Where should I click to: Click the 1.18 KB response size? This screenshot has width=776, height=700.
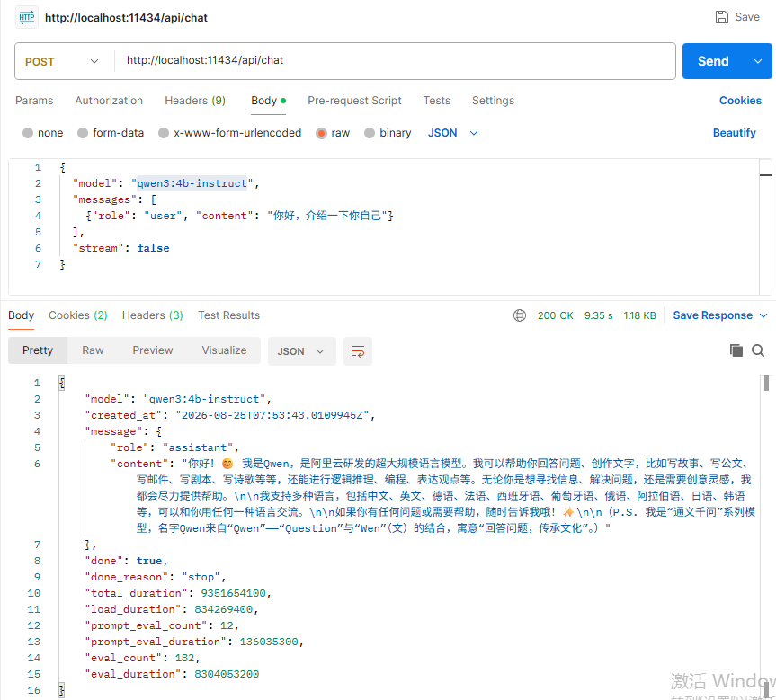pyautogui.click(x=639, y=315)
